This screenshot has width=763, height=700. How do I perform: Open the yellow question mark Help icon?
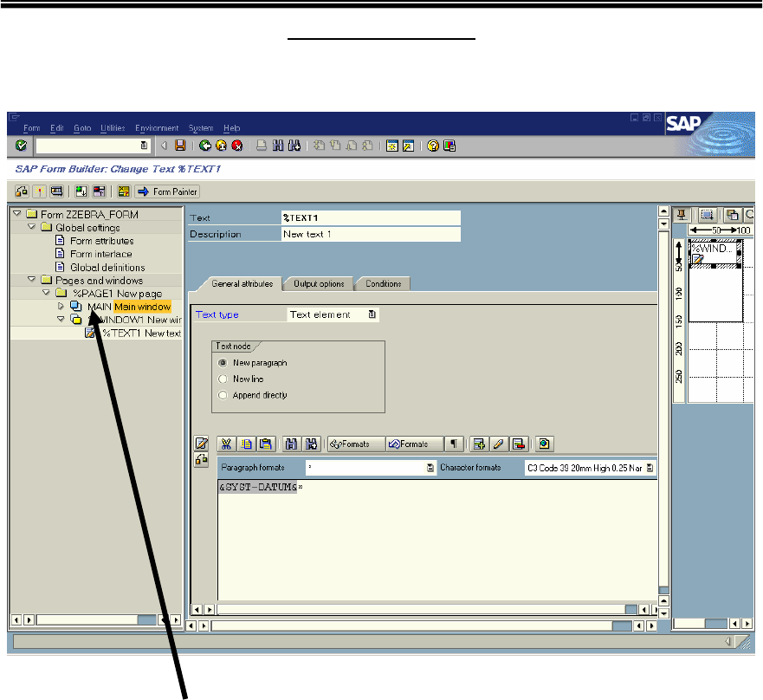pos(432,146)
